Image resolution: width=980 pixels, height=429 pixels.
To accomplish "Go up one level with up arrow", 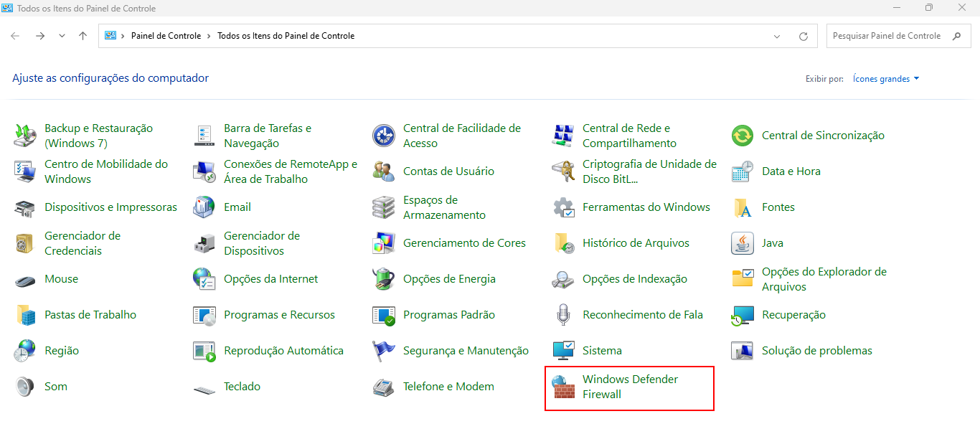I will (x=83, y=36).
